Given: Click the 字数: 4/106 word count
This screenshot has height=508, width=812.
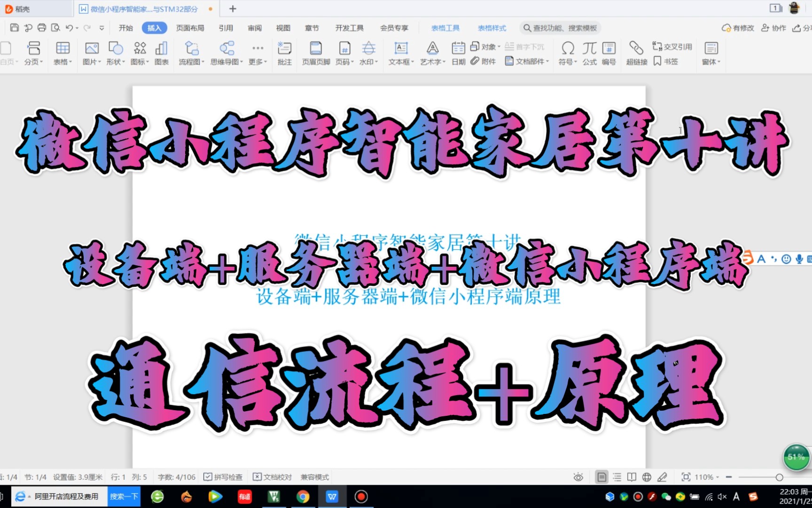Looking at the screenshot, I should click(x=176, y=477).
